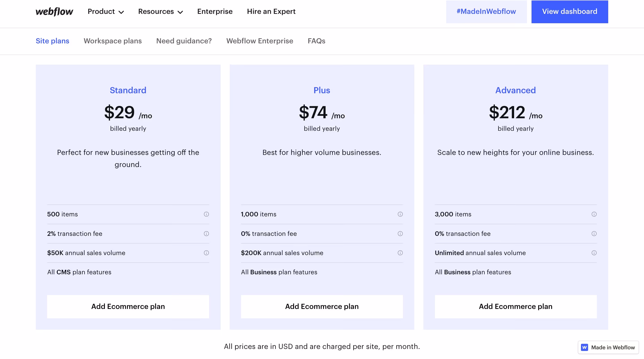
Task: Click '$50K annual sales volume' text
Action: [86, 253]
